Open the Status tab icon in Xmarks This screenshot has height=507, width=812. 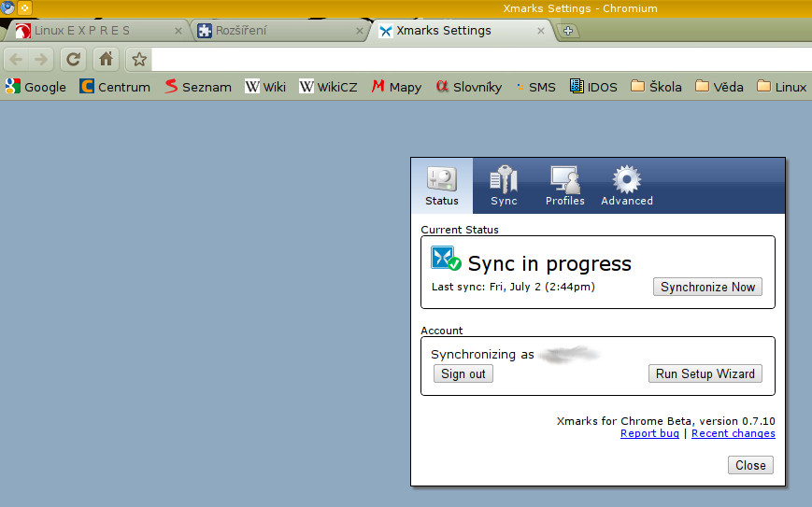pyautogui.click(x=442, y=186)
